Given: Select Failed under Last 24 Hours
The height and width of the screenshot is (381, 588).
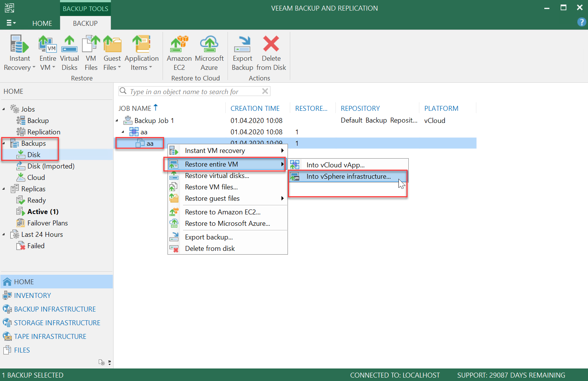Looking at the screenshot, I should pos(30,246).
